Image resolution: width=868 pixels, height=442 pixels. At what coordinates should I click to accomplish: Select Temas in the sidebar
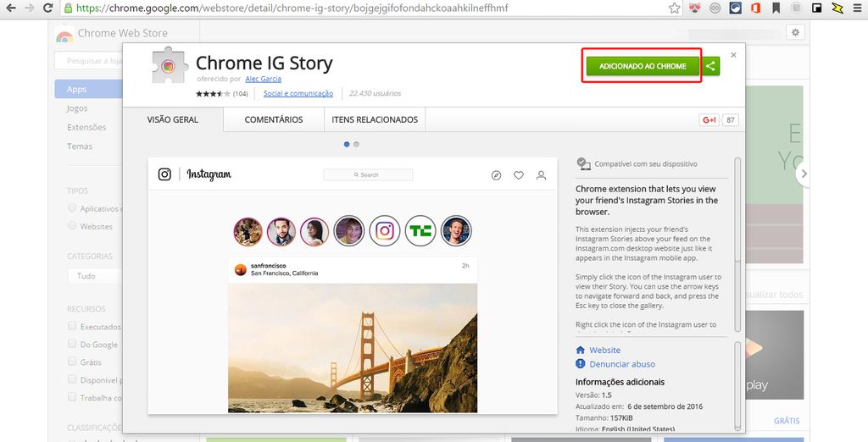[80, 146]
